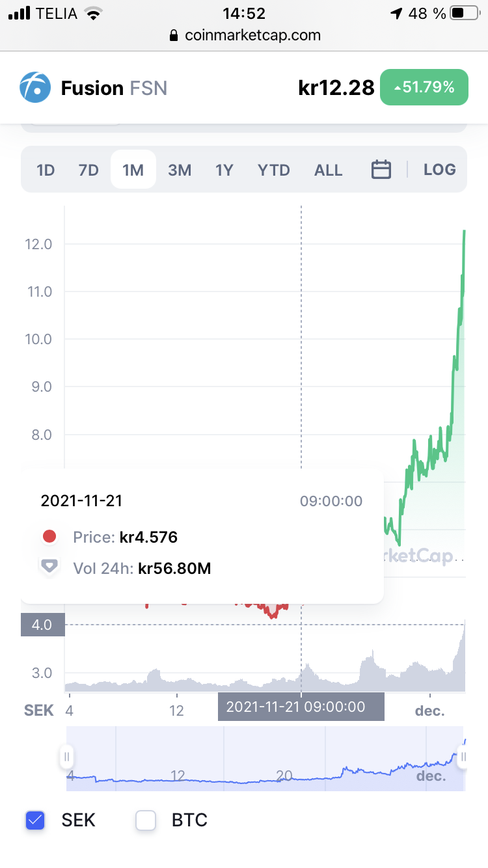Tap the location arrow status icon
The height and width of the screenshot is (868, 488).
tap(396, 13)
